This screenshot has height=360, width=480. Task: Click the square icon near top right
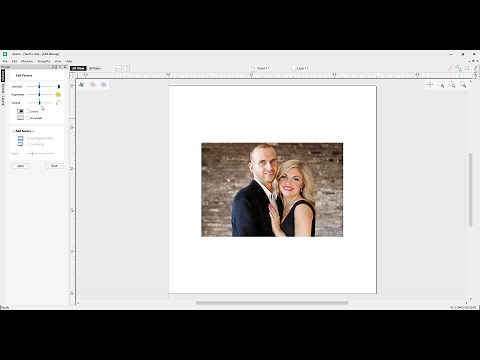467,68
